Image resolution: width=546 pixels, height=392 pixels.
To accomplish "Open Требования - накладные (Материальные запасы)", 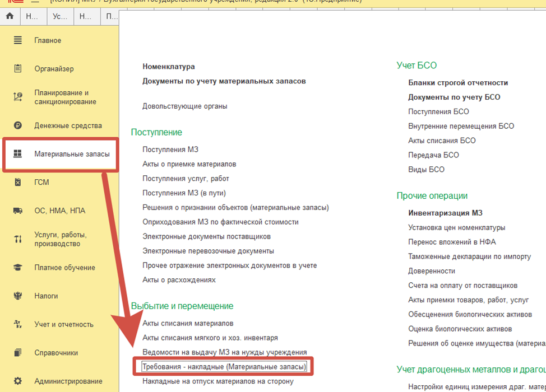I will [224, 367].
